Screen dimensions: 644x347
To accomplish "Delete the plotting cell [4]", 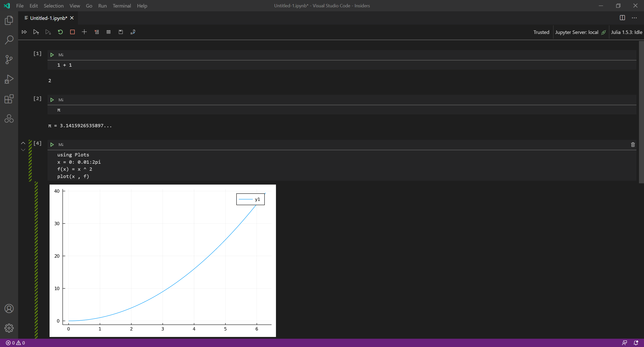I will point(633,145).
